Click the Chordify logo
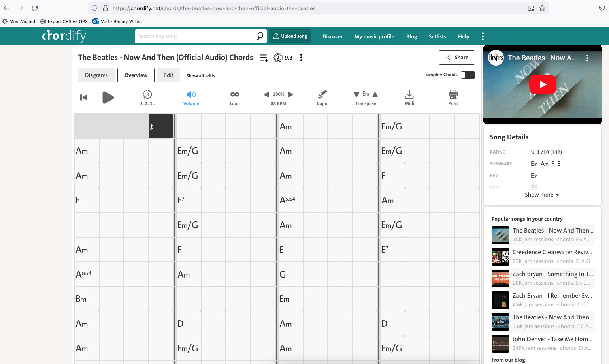609x364 pixels. (64, 36)
